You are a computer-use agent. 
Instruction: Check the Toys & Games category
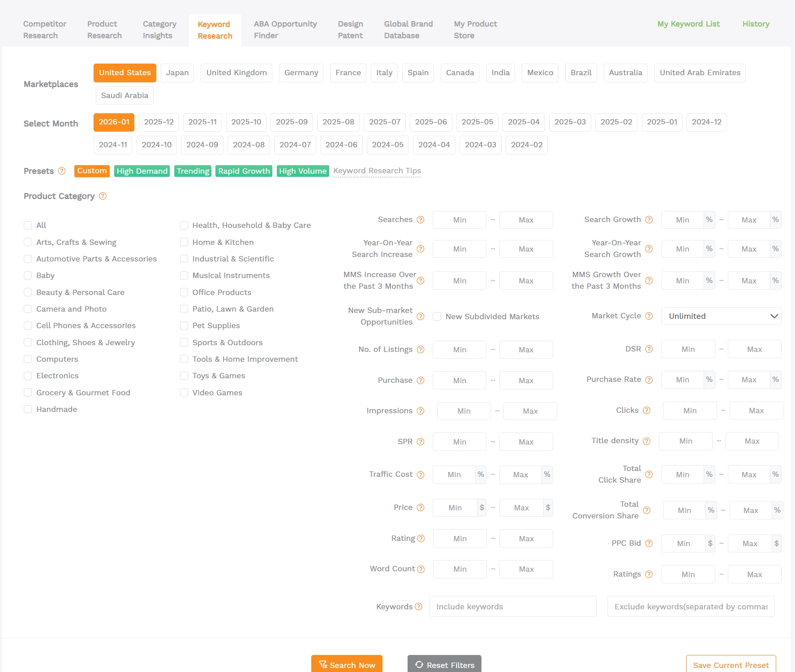tap(184, 376)
